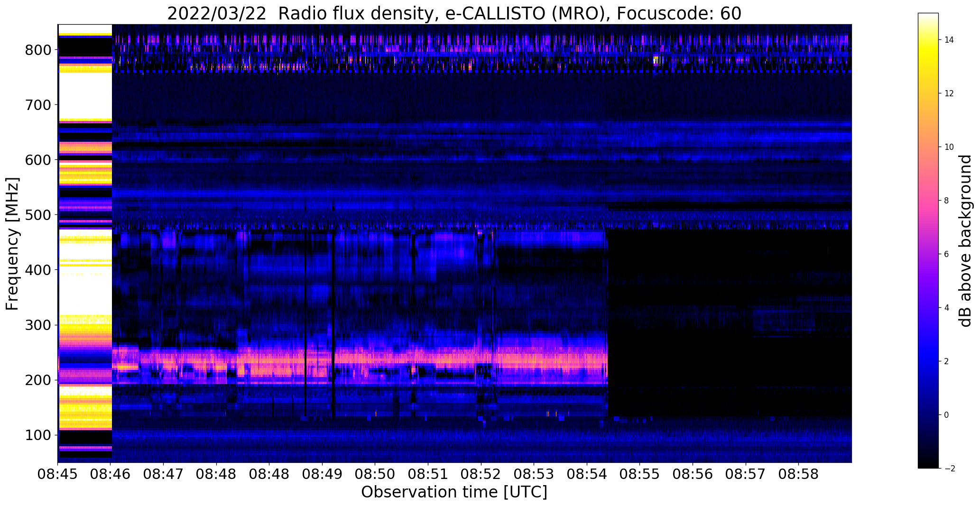980x506 pixels.
Task: Click the 08:49 time tick label
Action: (323, 474)
